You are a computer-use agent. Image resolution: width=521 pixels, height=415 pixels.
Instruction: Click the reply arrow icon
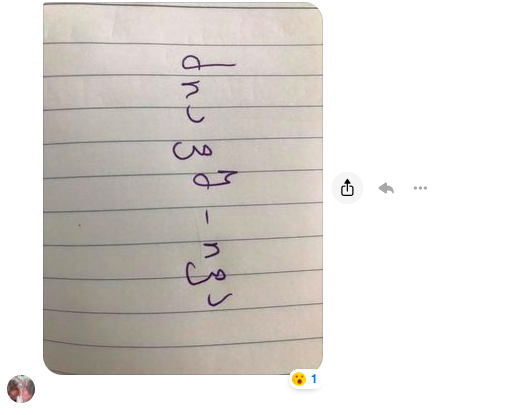point(386,188)
